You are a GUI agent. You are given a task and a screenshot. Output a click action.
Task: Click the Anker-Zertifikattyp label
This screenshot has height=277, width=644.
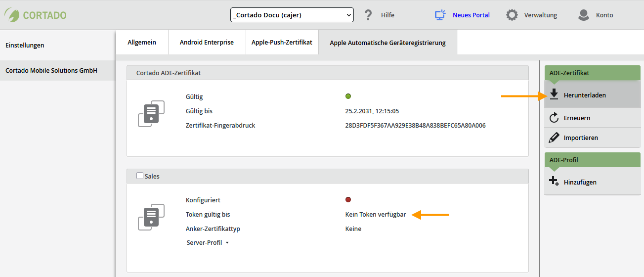(213, 229)
